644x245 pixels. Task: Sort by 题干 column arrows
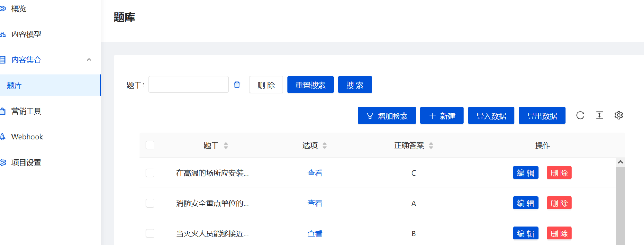tap(226, 146)
